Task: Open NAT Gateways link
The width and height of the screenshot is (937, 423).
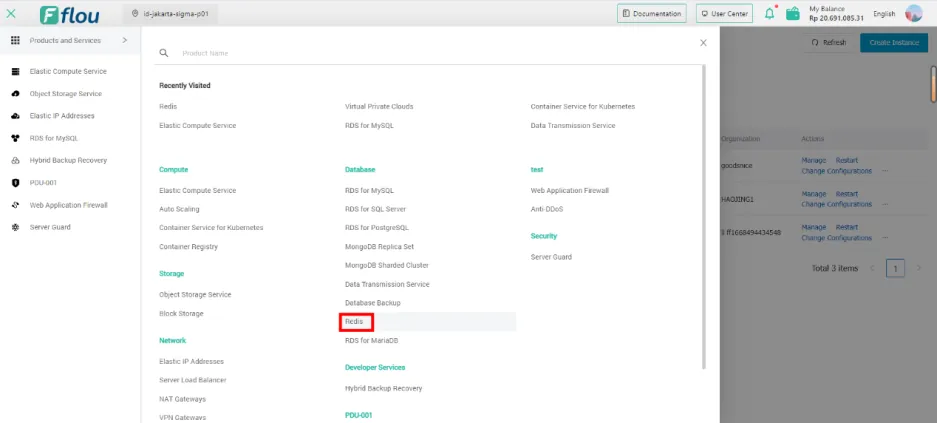Action: (182, 399)
